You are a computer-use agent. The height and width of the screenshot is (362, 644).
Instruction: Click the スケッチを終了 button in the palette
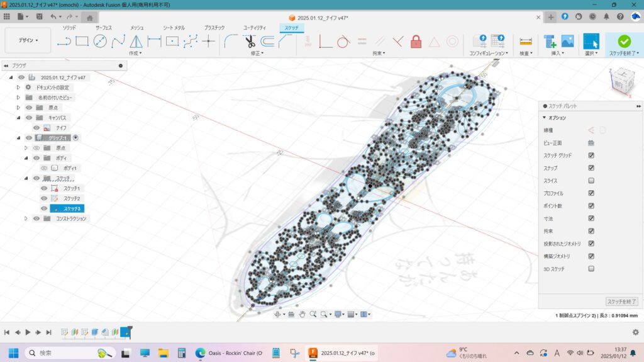621,302
